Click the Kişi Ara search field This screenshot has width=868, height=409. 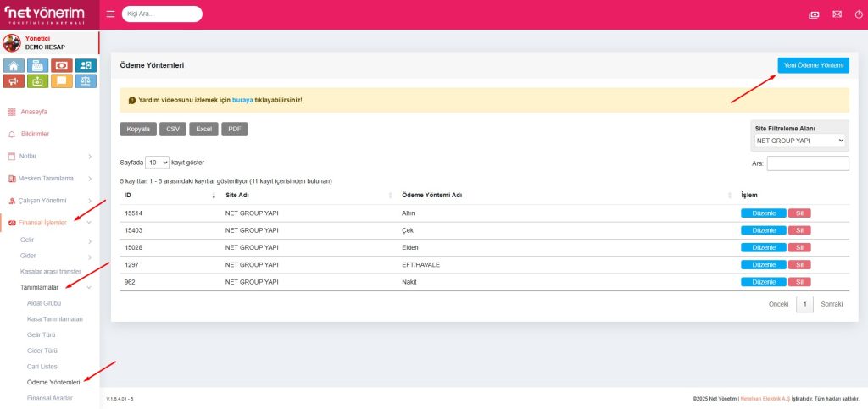pyautogui.click(x=162, y=14)
